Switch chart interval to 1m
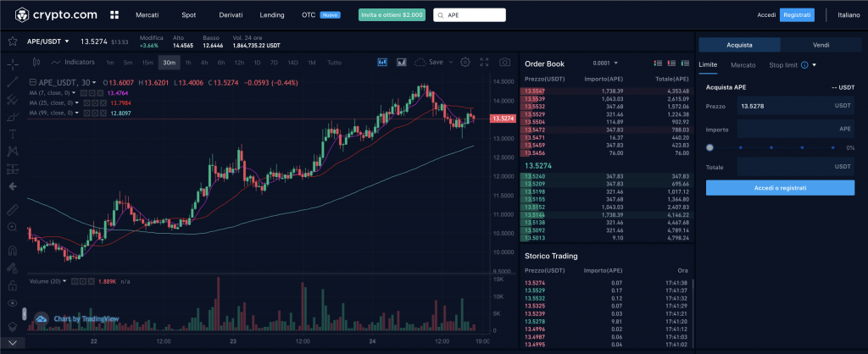The height and width of the screenshot is (354, 868). point(110,63)
